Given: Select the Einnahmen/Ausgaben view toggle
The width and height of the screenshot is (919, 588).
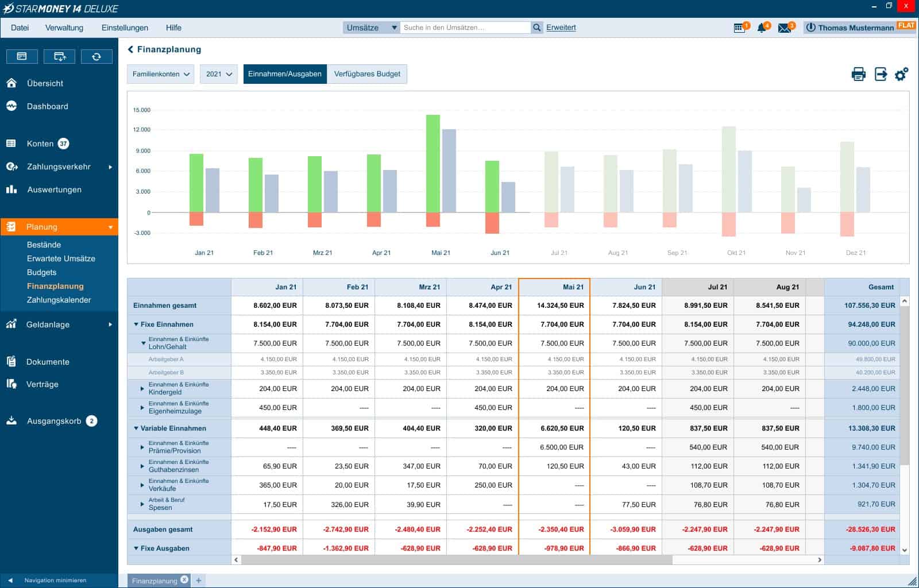Looking at the screenshot, I should (285, 74).
